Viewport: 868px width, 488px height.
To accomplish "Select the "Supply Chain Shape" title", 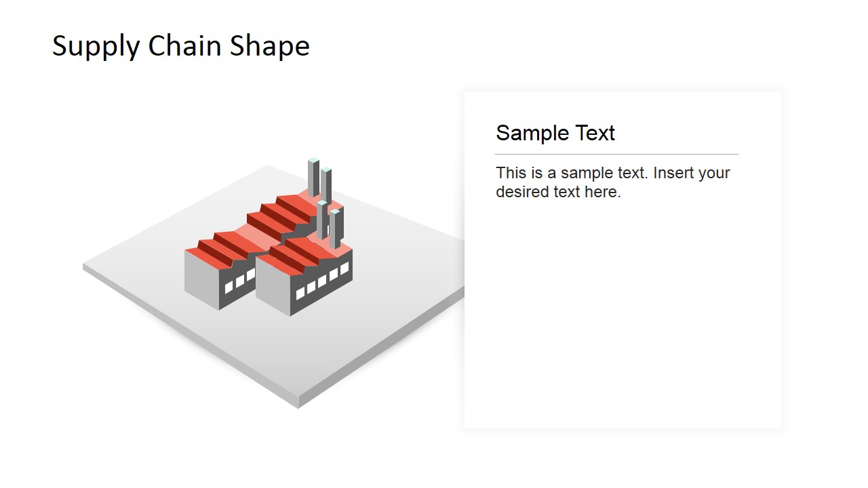I will [x=181, y=46].
